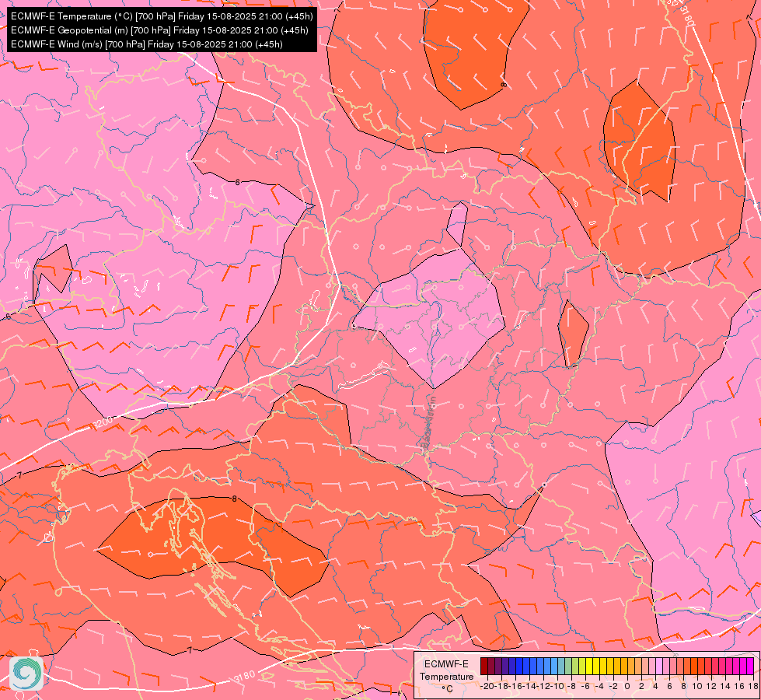Click the bright magenta rightmost legend swatch

click(x=750, y=666)
